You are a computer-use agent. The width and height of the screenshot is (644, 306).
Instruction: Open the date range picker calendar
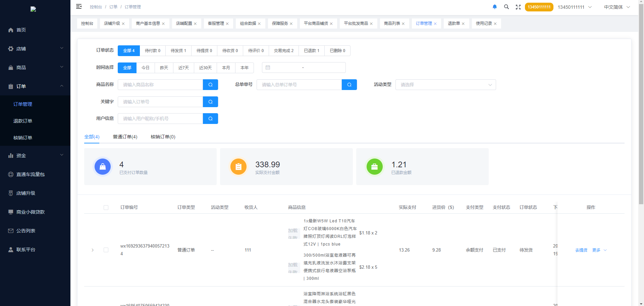pos(304,68)
